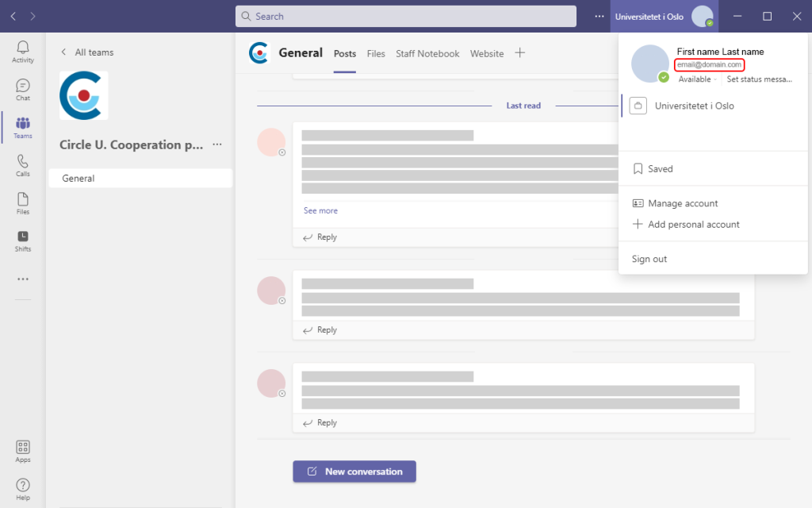The width and height of the screenshot is (812, 508).
Task: Choose Manage account
Action: (x=683, y=204)
